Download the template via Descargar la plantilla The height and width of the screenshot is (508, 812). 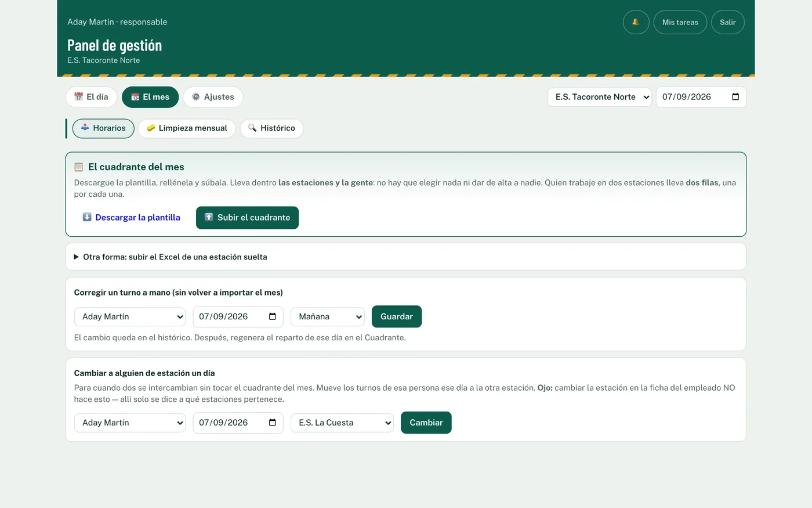[131, 218]
